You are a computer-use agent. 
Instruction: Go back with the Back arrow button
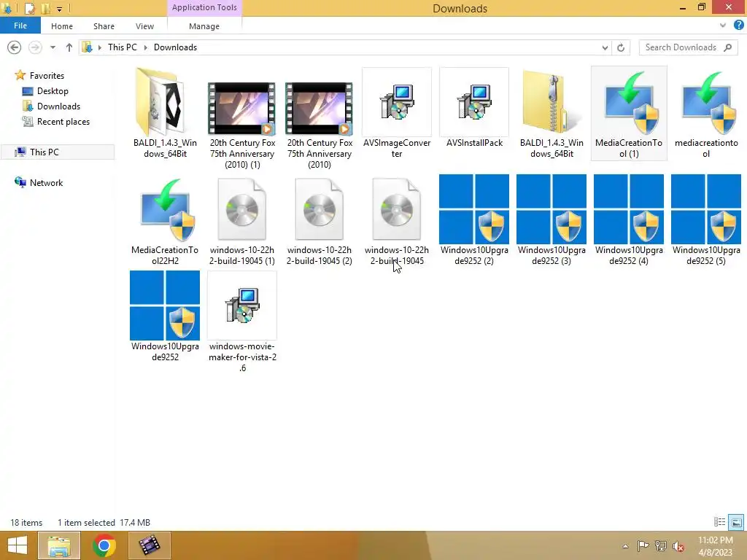15,47
